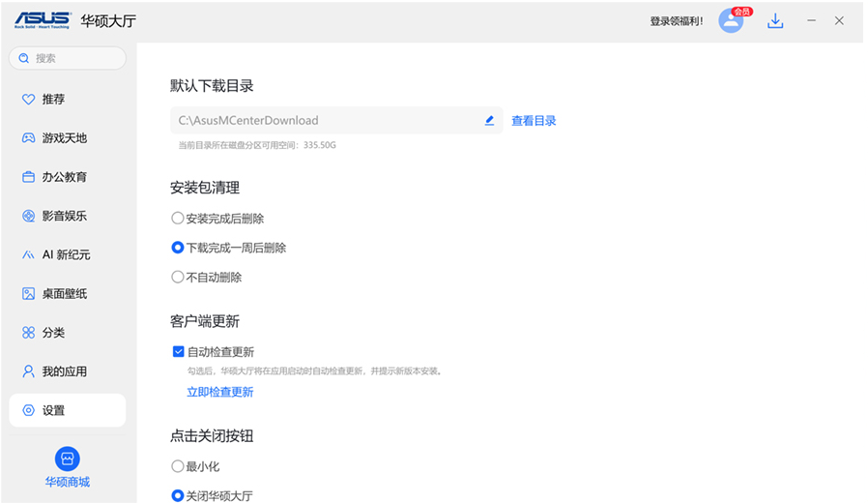Click the film reel icon for 影音娱乐

tap(28, 216)
